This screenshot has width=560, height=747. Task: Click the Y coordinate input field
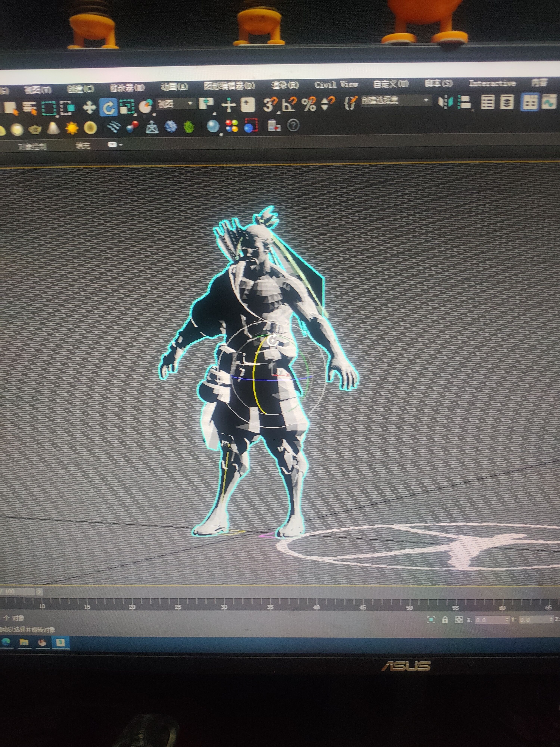point(536,620)
